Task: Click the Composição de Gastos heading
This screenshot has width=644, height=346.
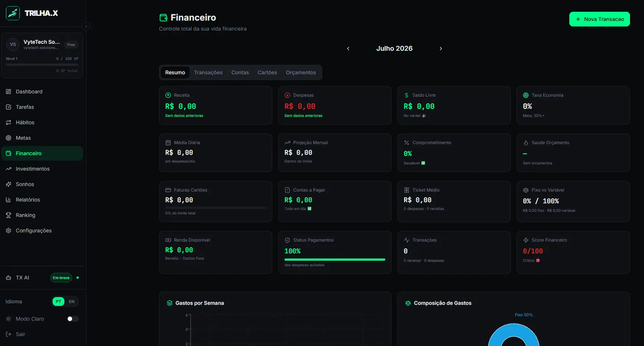Action: click(443, 303)
